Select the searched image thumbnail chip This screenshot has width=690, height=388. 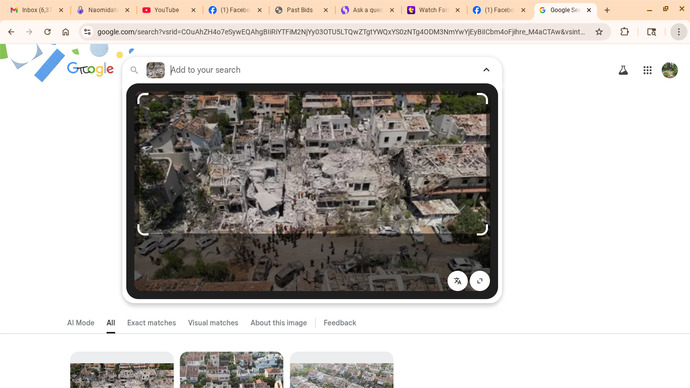[x=155, y=70]
